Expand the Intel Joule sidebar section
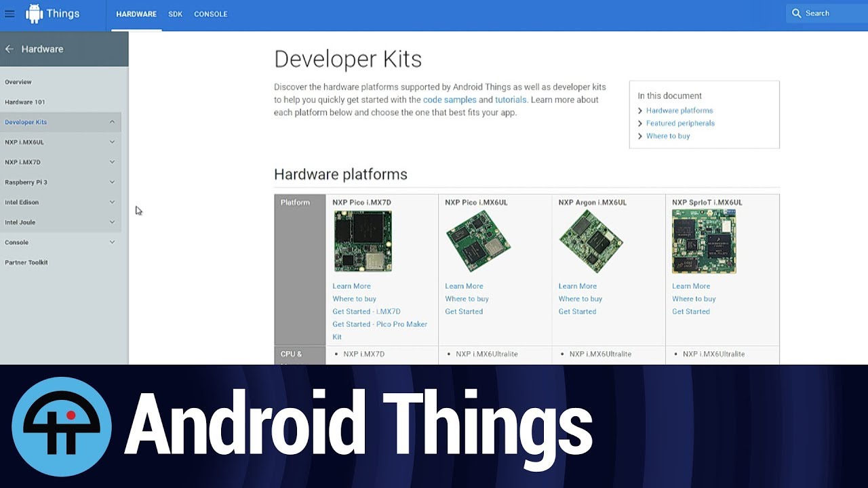 pos(112,222)
